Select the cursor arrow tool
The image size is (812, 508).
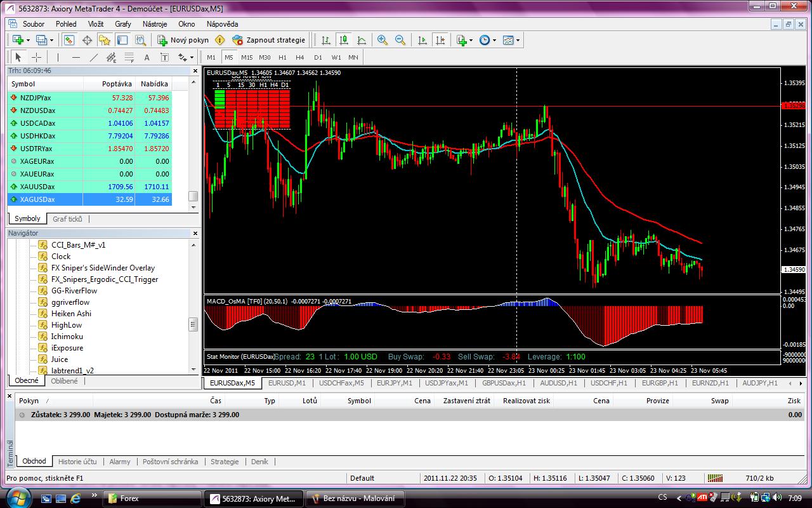pos(18,57)
